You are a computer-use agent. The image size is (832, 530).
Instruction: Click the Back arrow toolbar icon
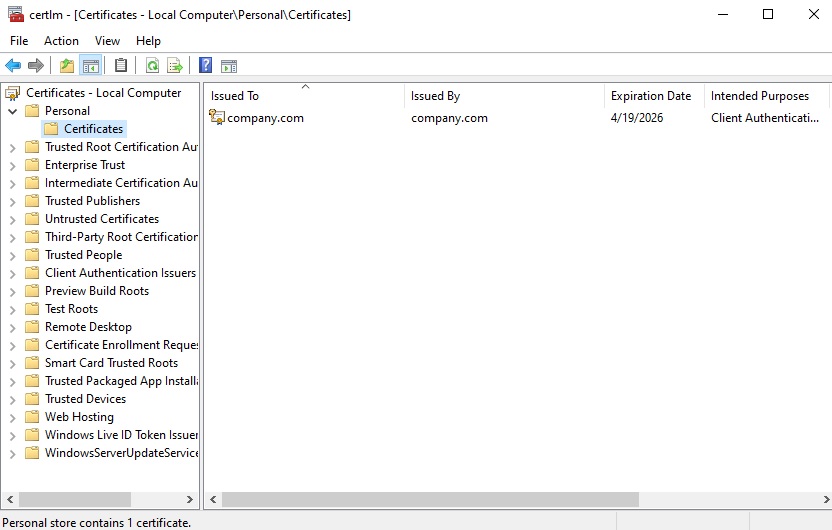[13, 66]
